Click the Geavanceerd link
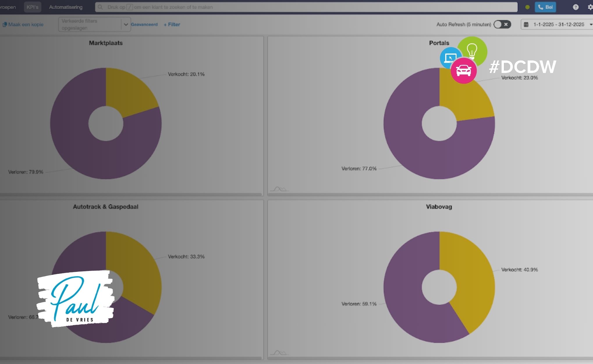This screenshot has width=593, height=364. (x=144, y=24)
